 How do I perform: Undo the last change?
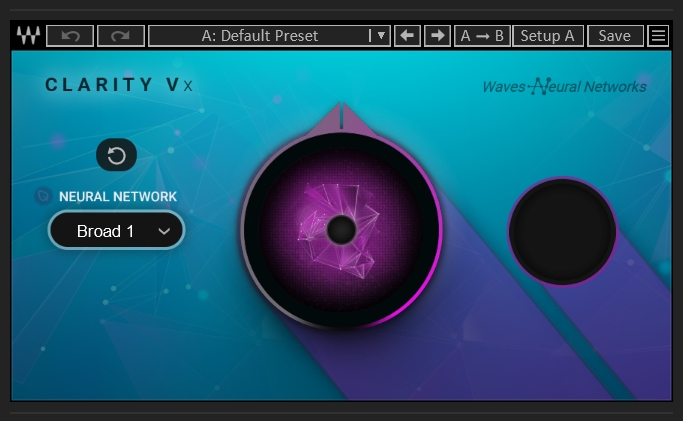[70, 36]
